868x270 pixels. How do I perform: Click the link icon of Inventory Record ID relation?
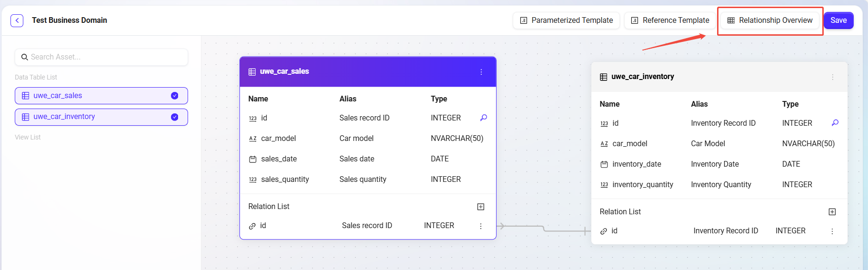click(604, 231)
